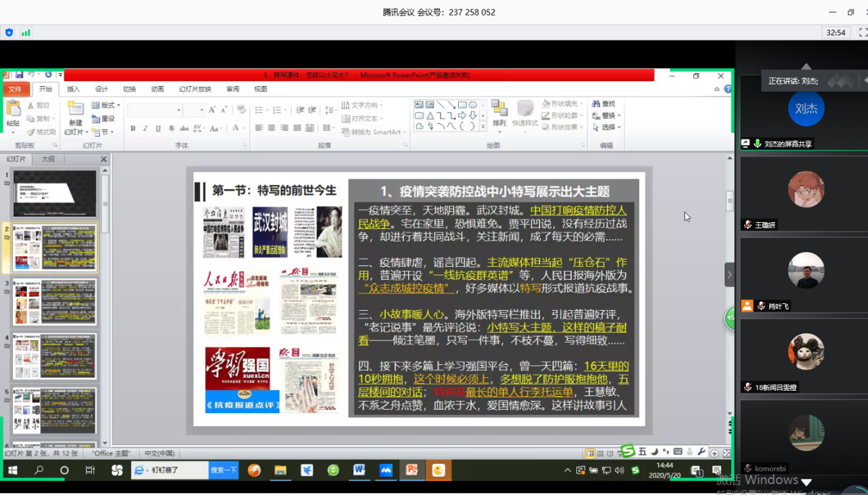Click the File (文件) button
Image resolution: width=868 pixels, height=495 pixels.
coord(15,89)
